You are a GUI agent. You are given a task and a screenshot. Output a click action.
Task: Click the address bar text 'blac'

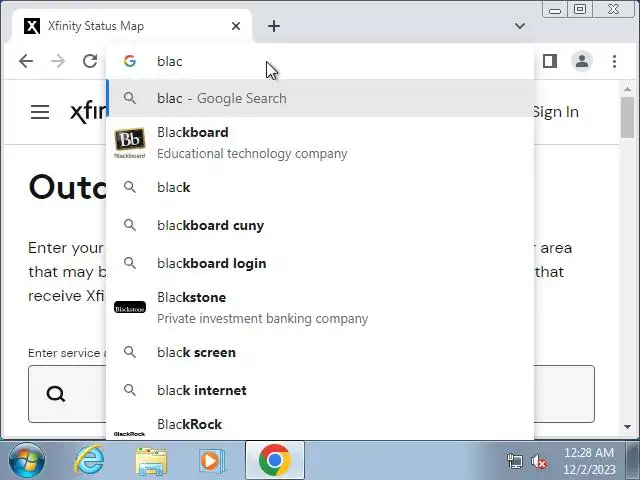coord(170,61)
